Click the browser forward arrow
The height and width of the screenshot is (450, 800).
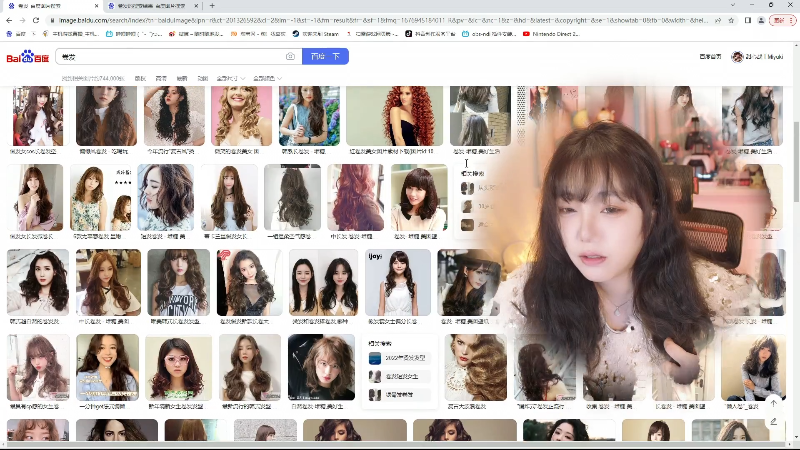(22, 20)
